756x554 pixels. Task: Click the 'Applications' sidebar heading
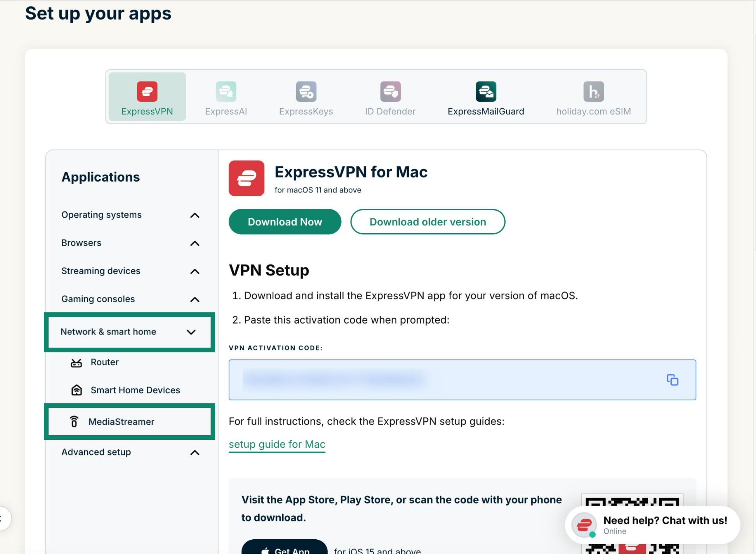100,177
